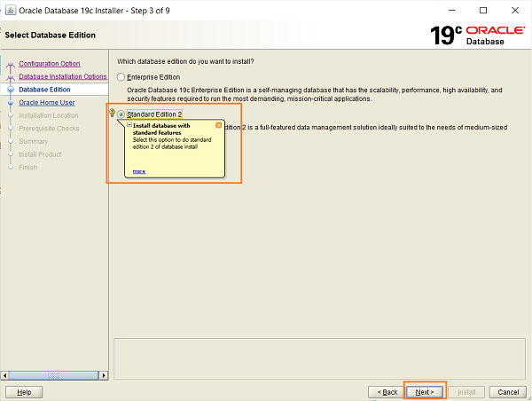The width and height of the screenshot is (532, 401).
Task: Click the sidebar horizontal scrollbar thumb
Action: pyautogui.click(x=53, y=375)
